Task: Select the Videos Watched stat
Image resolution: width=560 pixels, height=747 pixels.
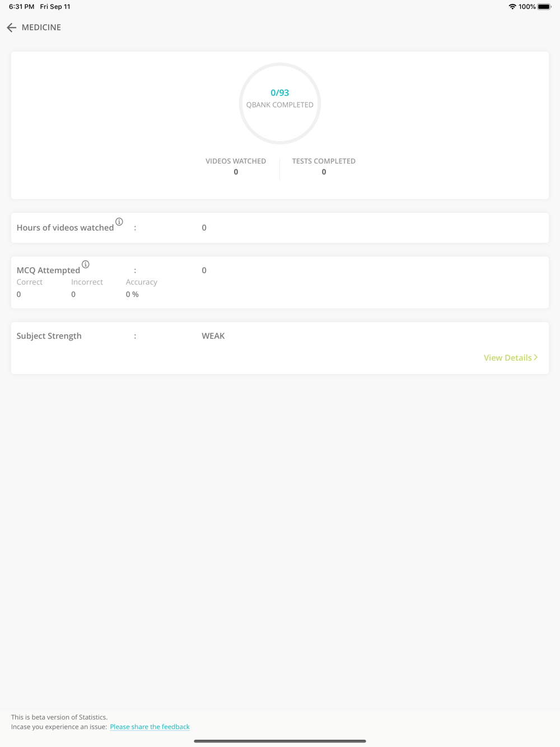Action: click(236, 166)
